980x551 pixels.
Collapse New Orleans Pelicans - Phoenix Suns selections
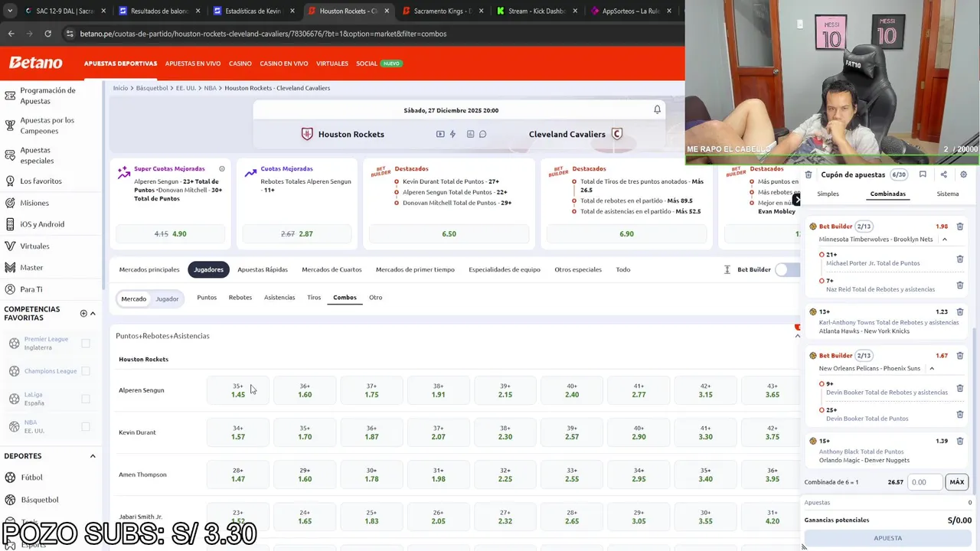pos(932,368)
